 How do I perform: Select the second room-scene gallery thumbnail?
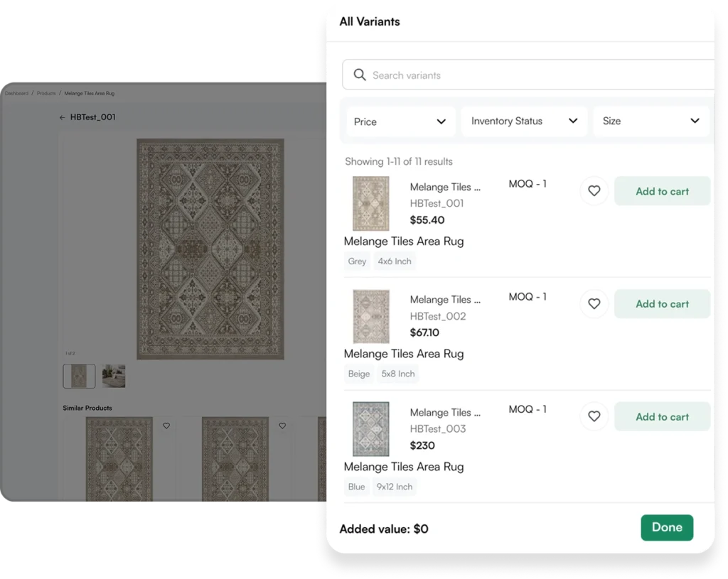click(x=114, y=377)
